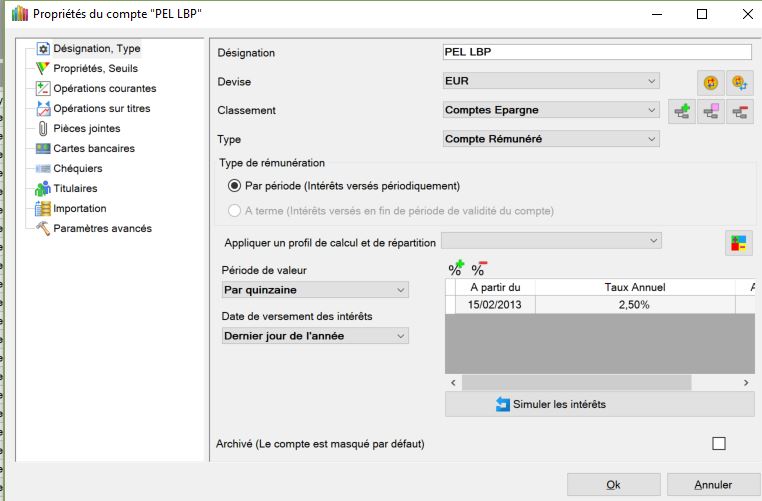Open 'Propriétés, Seuils' in the sidebar
The image size is (762, 501).
[95, 68]
